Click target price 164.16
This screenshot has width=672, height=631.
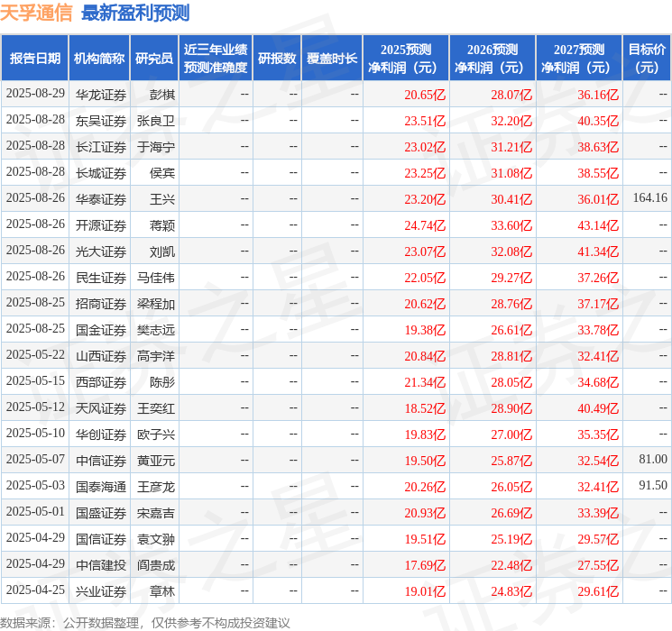click(x=650, y=197)
